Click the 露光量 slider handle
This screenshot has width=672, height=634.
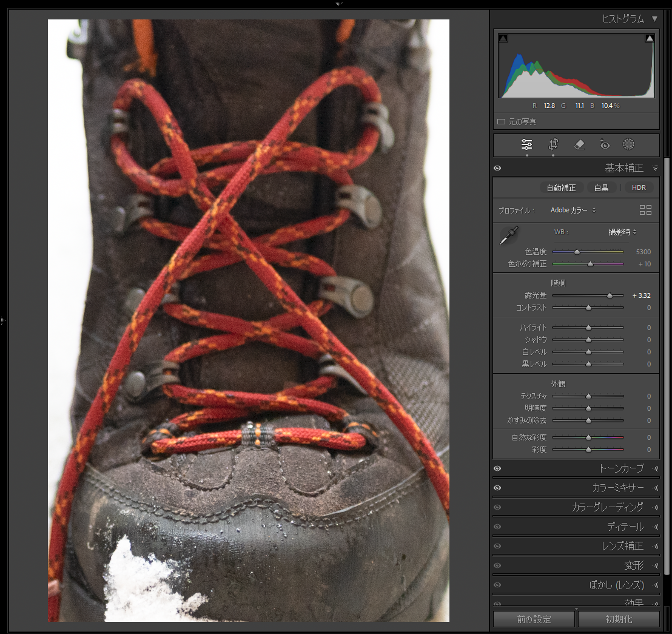pyautogui.click(x=610, y=295)
